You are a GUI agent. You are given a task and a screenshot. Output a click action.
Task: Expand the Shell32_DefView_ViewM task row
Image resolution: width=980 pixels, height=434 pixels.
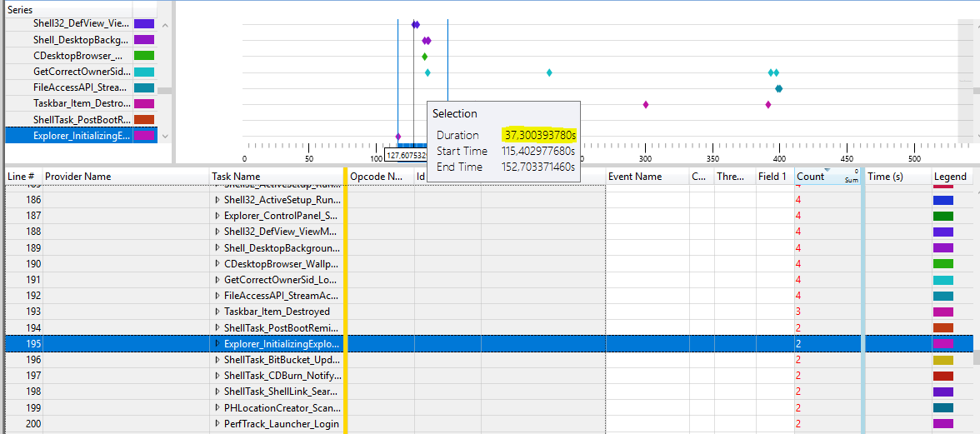tap(217, 232)
